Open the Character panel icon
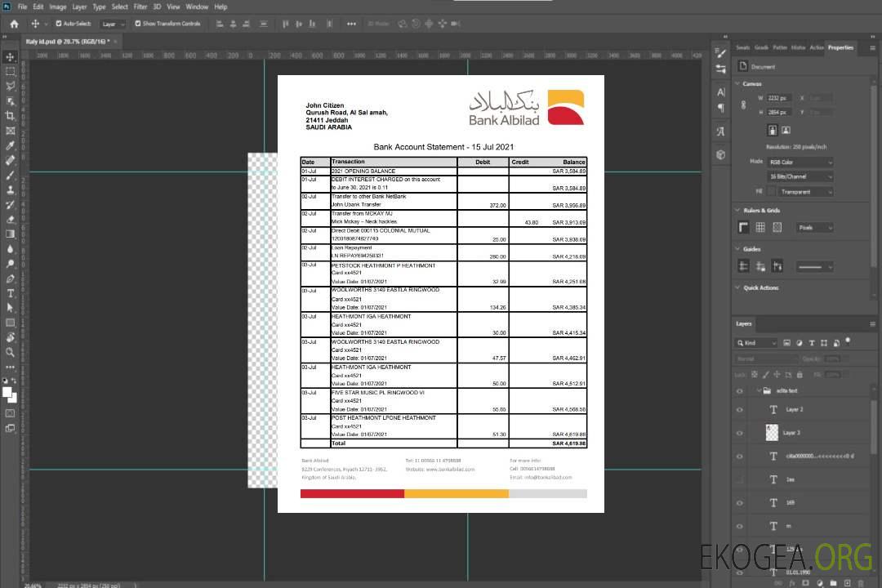This screenshot has height=588, width=882. [721, 91]
